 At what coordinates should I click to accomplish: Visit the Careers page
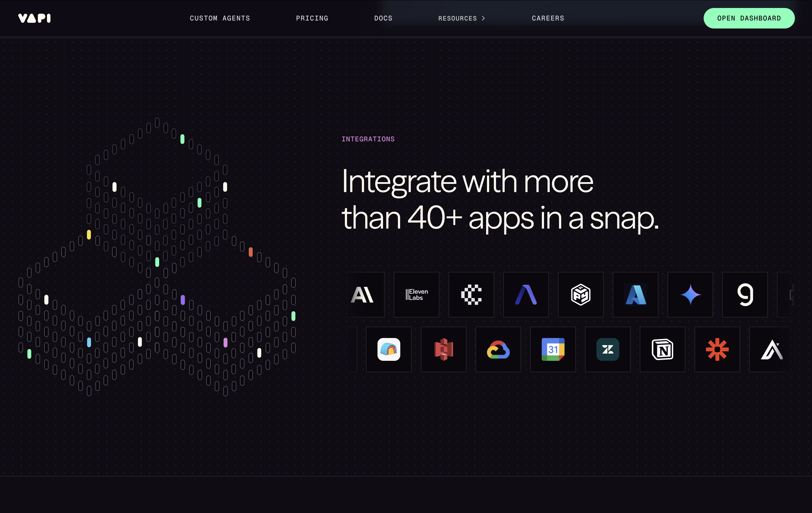pos(548,18)
